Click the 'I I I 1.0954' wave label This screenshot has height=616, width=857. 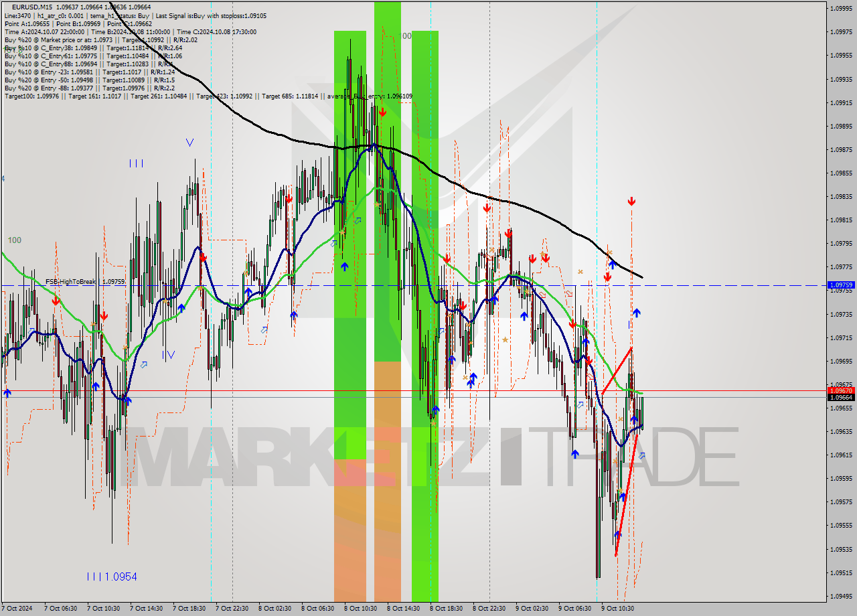point(112,576)
